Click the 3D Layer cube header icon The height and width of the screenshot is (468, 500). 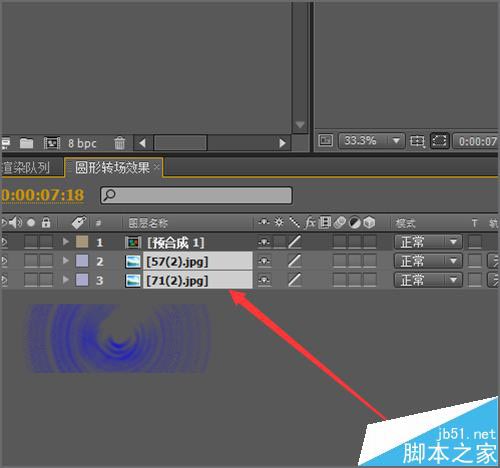click(x=369, y=222)
